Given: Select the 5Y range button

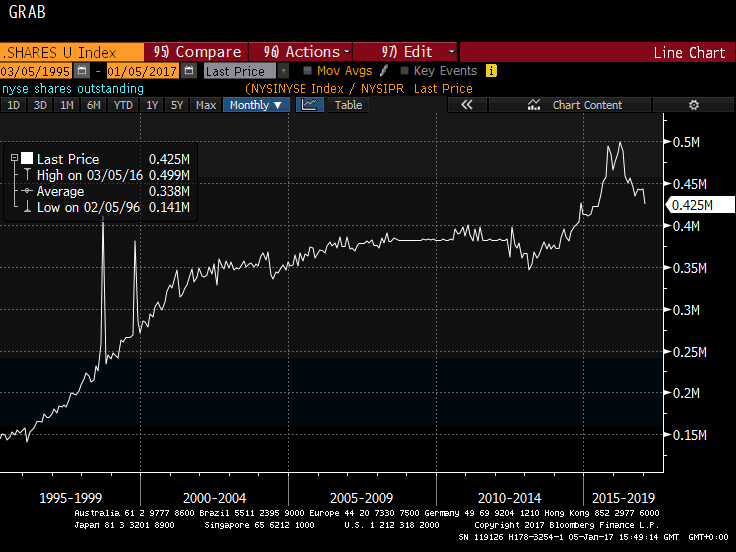Looking at the screenshot, I should tap(177, 105).
